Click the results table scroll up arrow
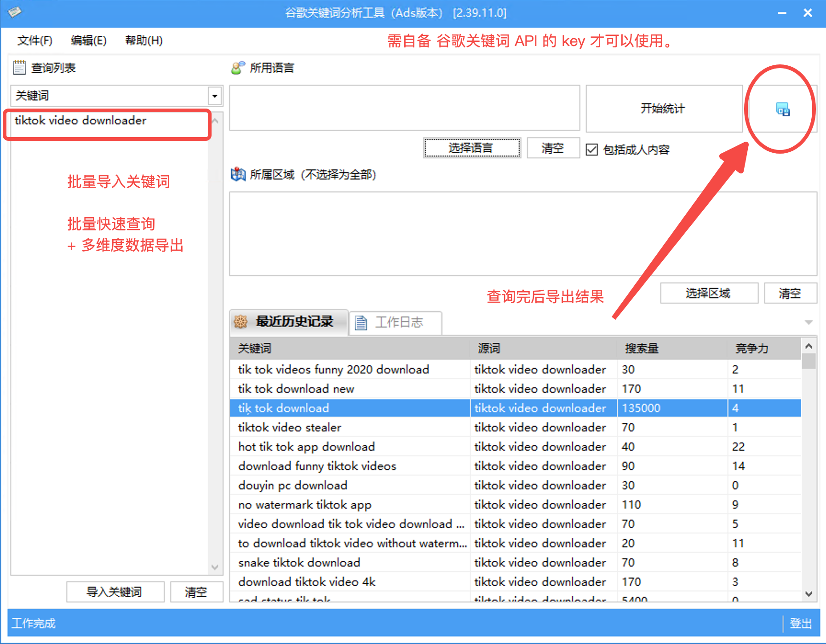 pos(809,346)
